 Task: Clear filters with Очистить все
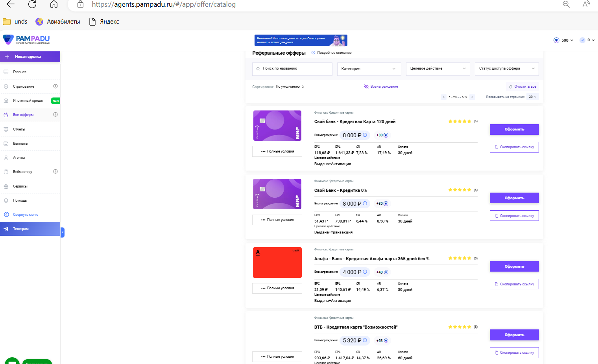[522, 86]
